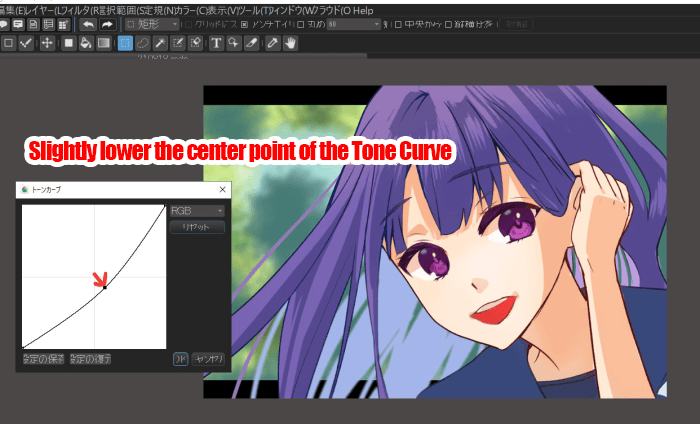Viewport: 700px width, 424px height.
Task: Click the comment lines bubble icon
Action: point(18,24)
